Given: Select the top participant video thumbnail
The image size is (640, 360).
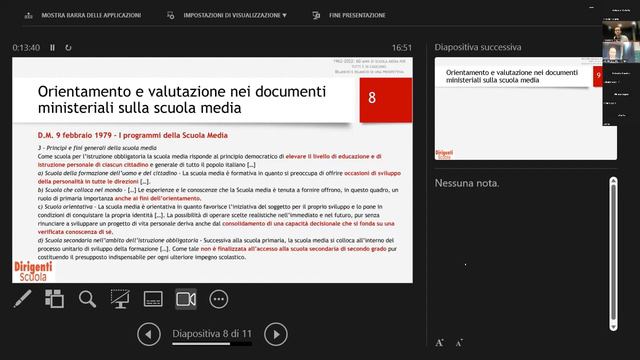Looking at the screenshot, I should click(x=621, y=31).
